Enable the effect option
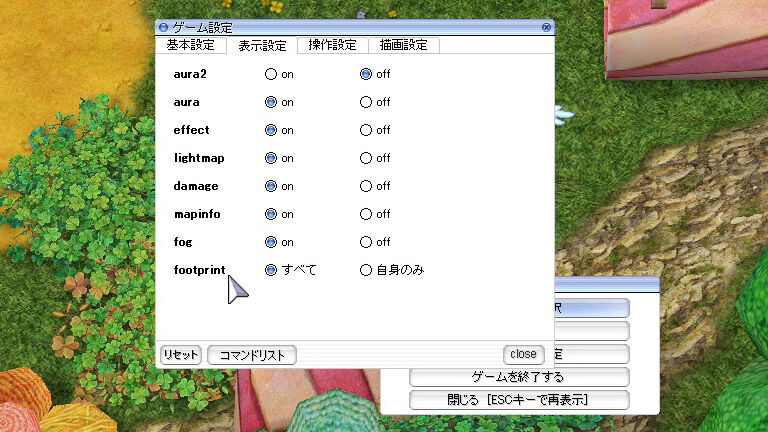768x432 pixels. point(271,130)
